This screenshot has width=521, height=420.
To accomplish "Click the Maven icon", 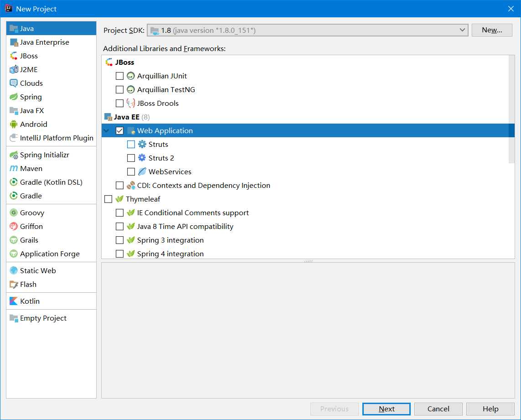I will [x=14, y=169].
